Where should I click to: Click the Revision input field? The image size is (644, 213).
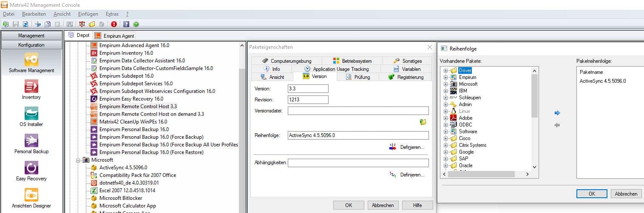pyautogui.click(x=308, y=100)
